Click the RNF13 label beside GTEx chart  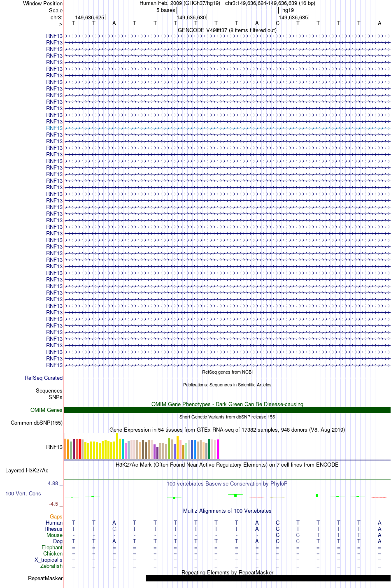click(54, 447)
